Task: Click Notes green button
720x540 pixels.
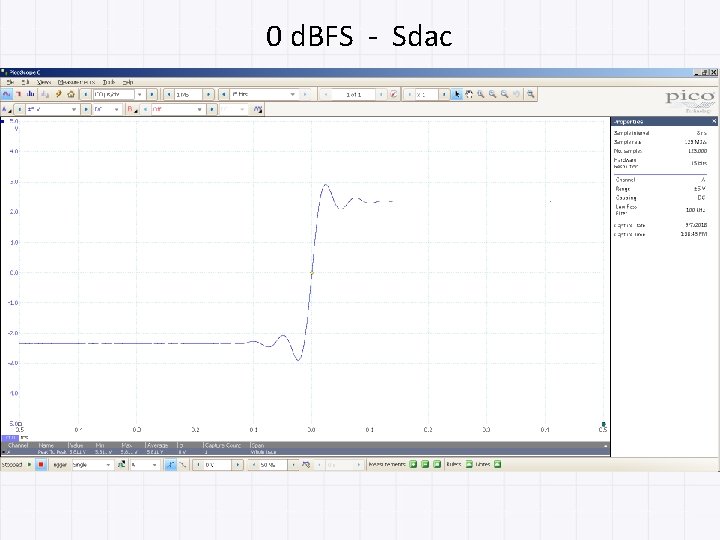Action: coord(498,464)
